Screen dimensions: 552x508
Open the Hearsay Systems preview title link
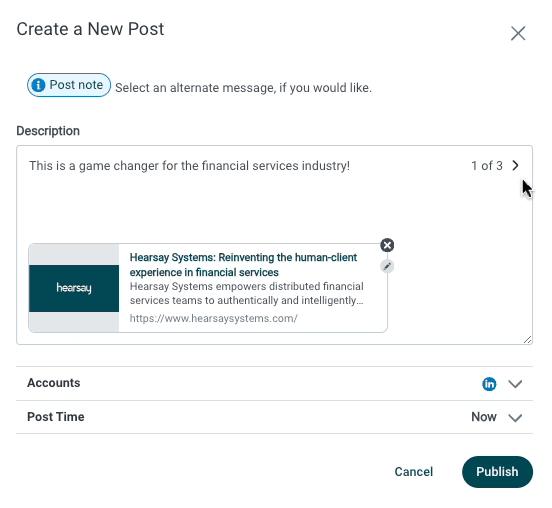pyautogui.click(x=243, y=265)
